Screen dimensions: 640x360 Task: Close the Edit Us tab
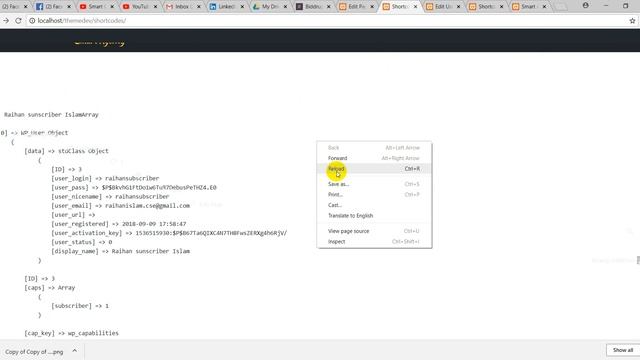tap(458, 7)
